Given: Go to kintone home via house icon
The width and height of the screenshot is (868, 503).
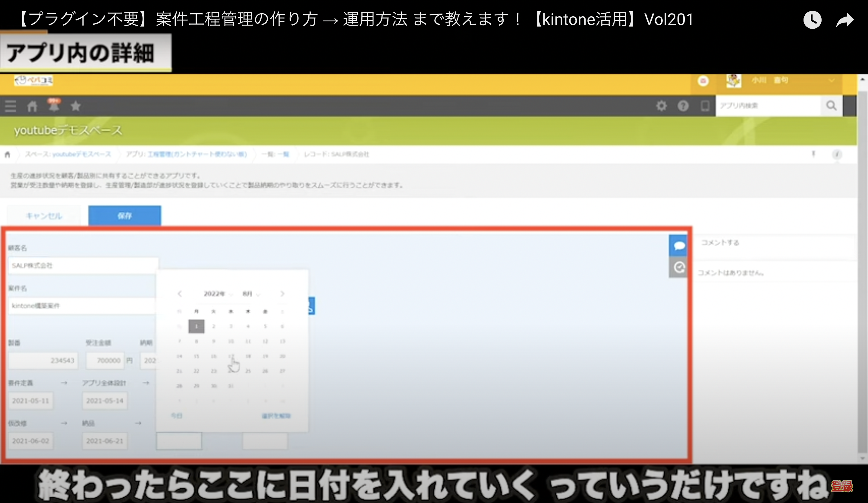Looking at the screenshot, I should tap(32, 106).
